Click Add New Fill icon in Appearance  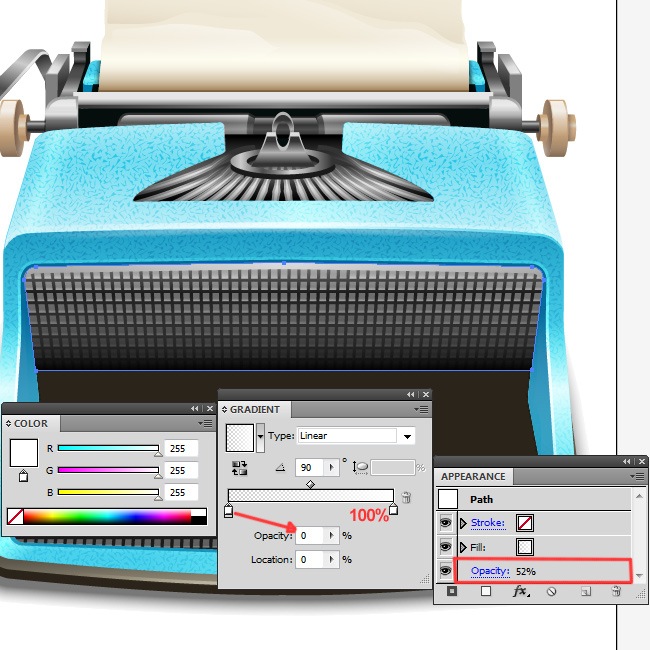click(x=486, y=591)
